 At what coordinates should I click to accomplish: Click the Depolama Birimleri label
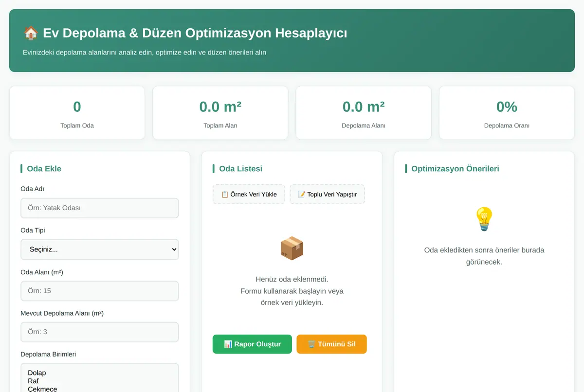[x=48, y=354]
